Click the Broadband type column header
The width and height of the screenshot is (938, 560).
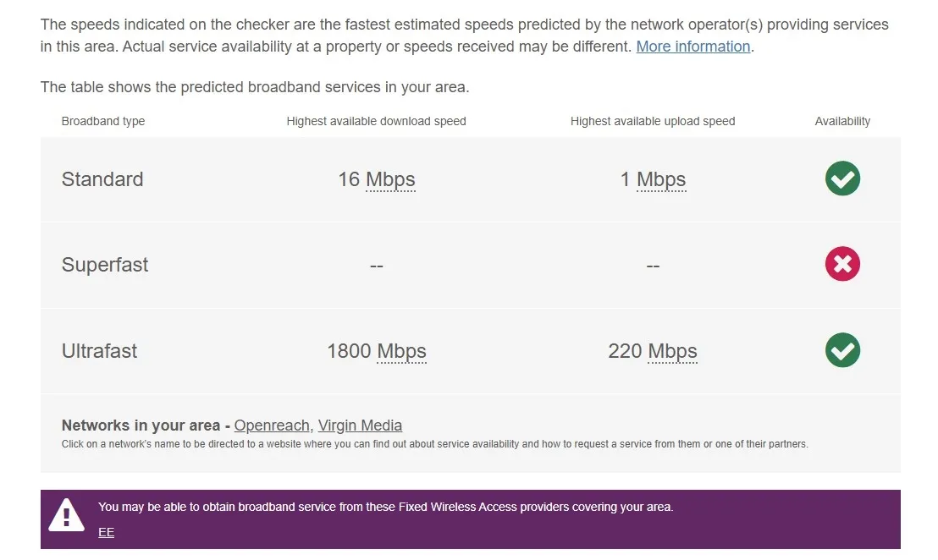(103, 121)
